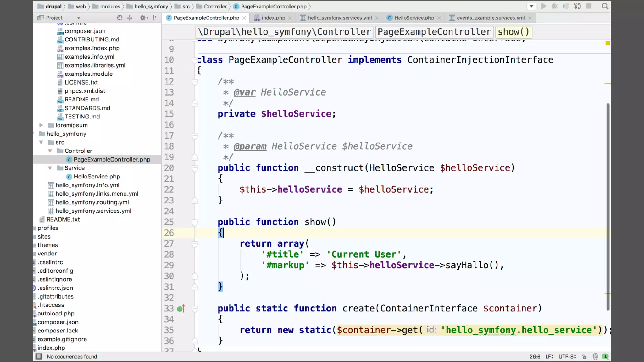Collapse the Service folder
This screenshot has width=644, height=362.
(x=50, y=168)
